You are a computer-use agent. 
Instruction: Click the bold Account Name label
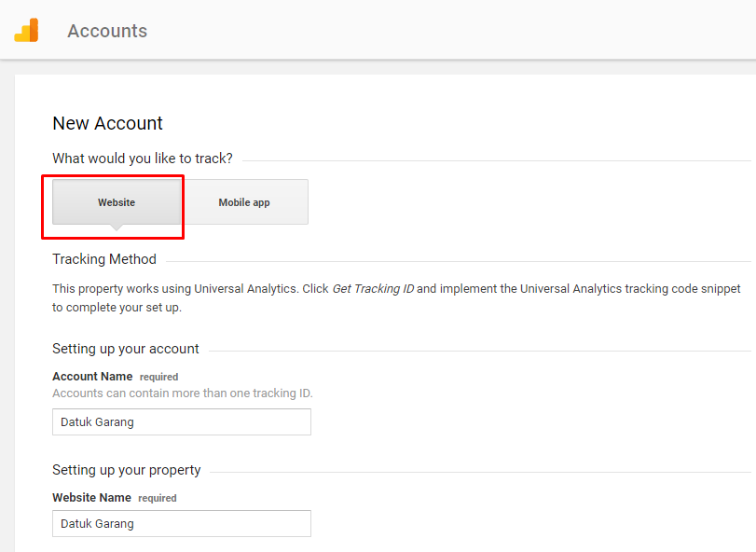(x=92, y=377)
